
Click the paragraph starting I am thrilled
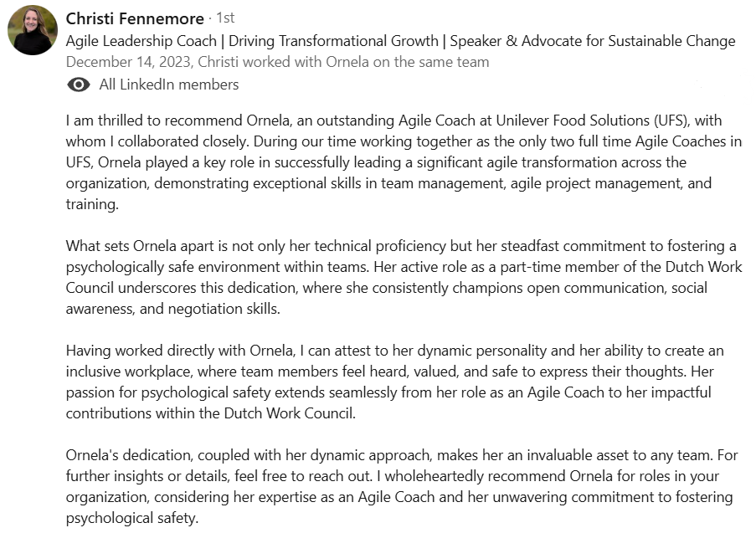(x=404, y=162)
